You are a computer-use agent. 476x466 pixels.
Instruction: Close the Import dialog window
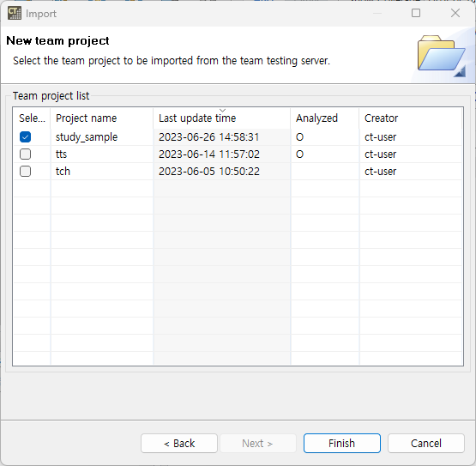455,13
